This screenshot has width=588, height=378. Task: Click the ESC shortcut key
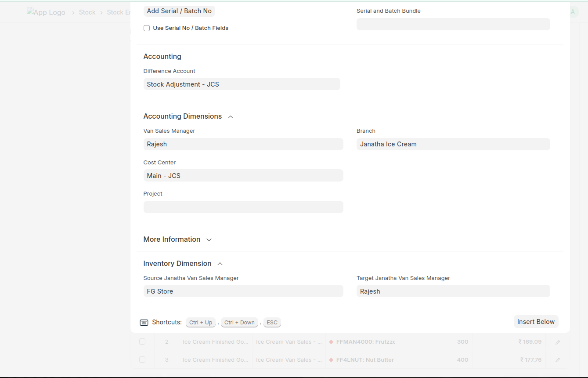click(x=272, y=323)
